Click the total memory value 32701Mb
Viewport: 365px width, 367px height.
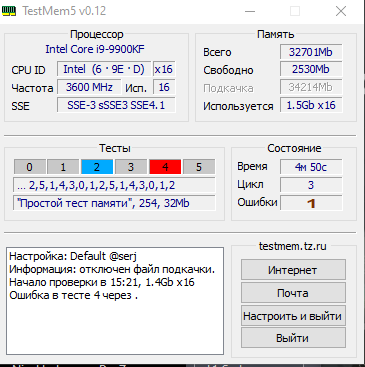pyautogui.click(x=311, y=52)
